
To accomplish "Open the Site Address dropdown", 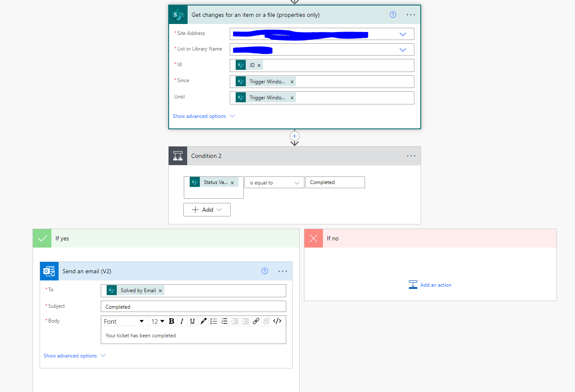I will coord(403,34).
